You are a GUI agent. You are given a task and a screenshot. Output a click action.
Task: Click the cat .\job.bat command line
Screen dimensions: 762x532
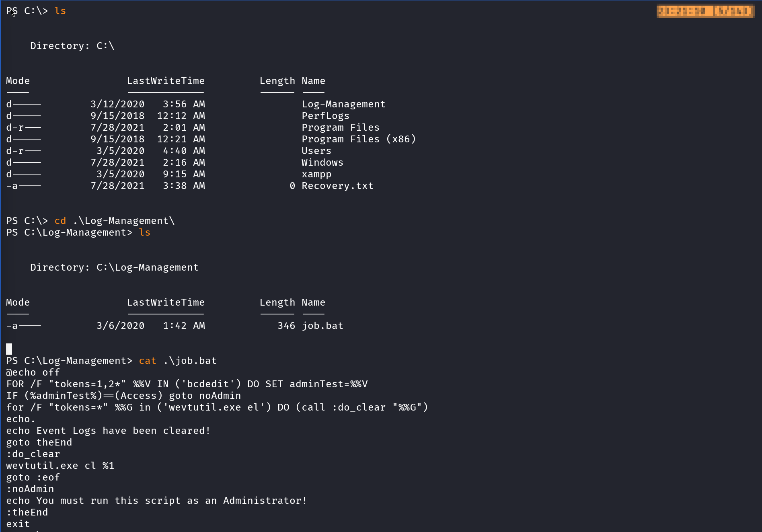coord(177,361)
